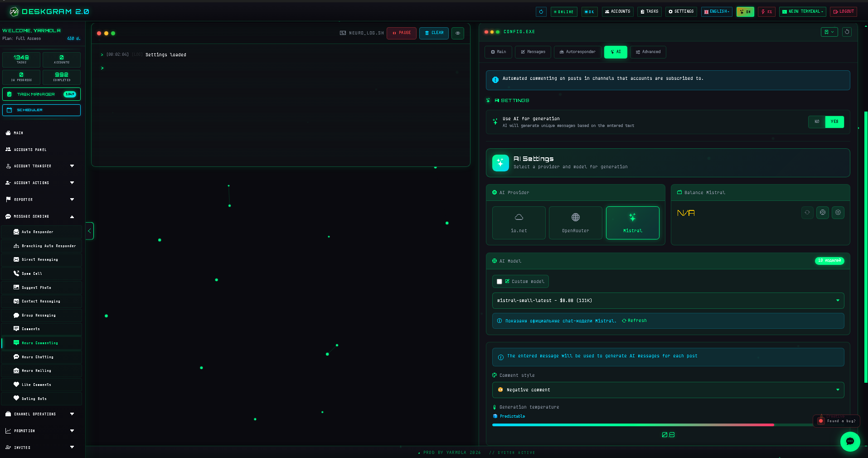This screenshot has width=868, height=458.
Task: Open Task Manager in the sidebar
Action: (x=41, y=94)
